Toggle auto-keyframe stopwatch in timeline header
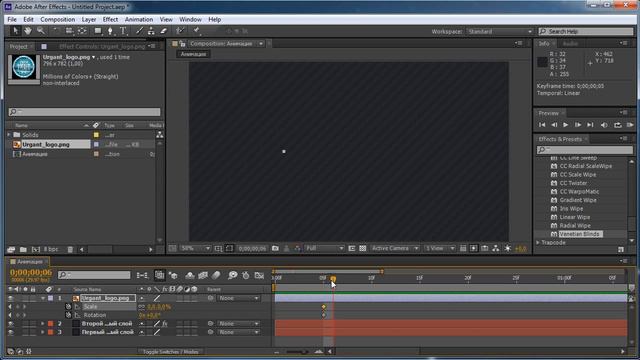This screenshot has height=360, width=640. [x=246, y=276]
